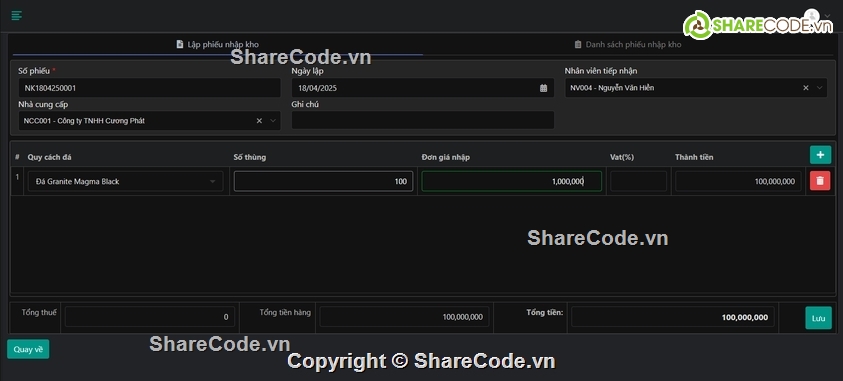Click the Đơn giá nhập column header
This screenshot has width=843, height=381.
click(x=446, y=157)
